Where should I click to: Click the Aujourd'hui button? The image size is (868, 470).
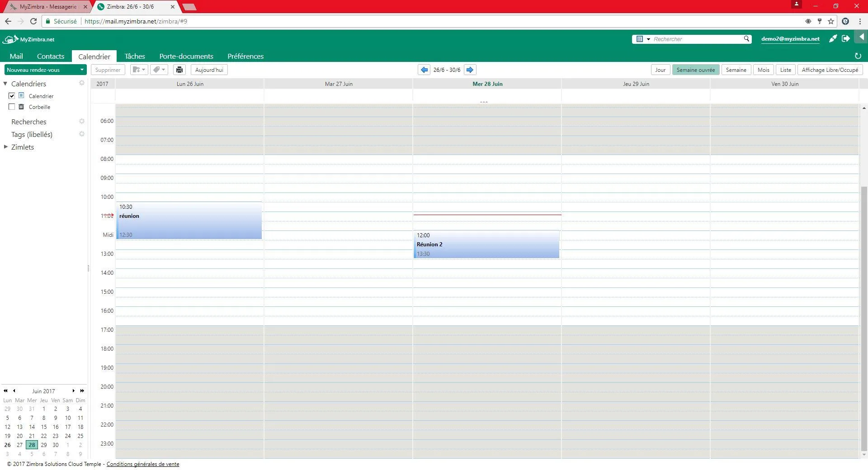pos(209,70)
